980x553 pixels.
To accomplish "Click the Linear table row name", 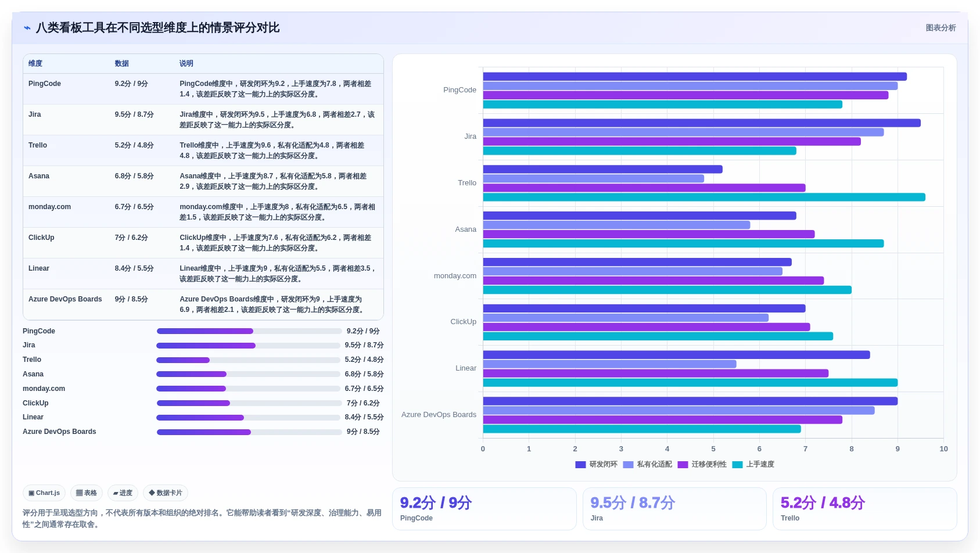I will coord(39,268).
